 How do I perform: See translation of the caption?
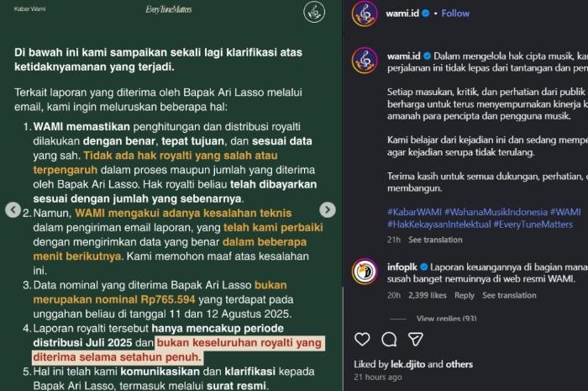click(435, 240)
